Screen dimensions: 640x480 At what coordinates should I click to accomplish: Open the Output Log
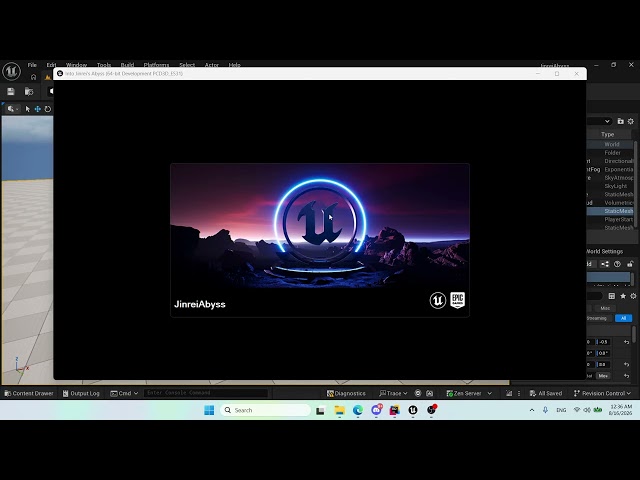click(81, 393)
